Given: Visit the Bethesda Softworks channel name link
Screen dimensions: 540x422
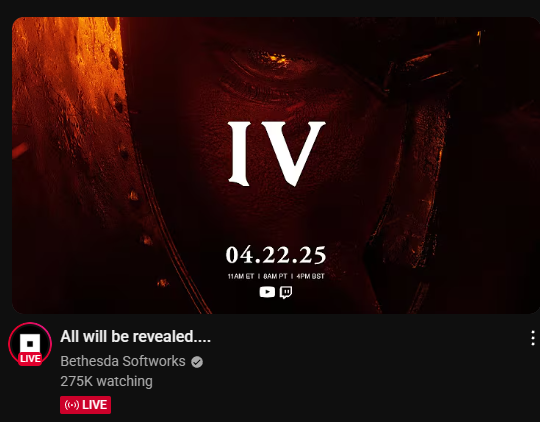Looking at the screenshot, I should [x=123, y=361].
